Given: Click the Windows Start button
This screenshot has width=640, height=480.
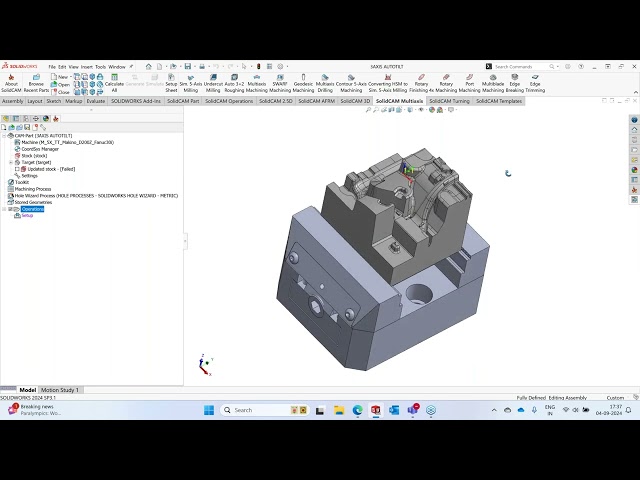Looking at the screenshot, I should coord(209,410).
